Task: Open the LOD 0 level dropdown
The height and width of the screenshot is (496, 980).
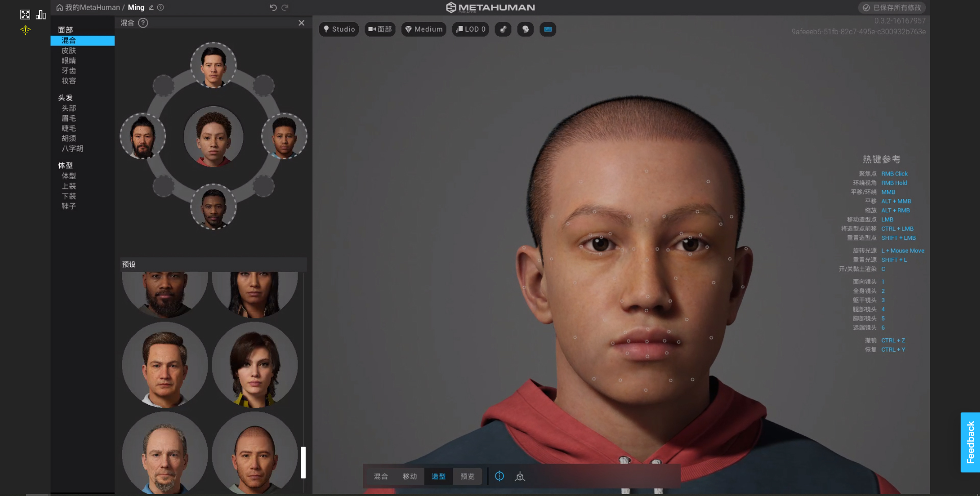Action: [471, 29]
